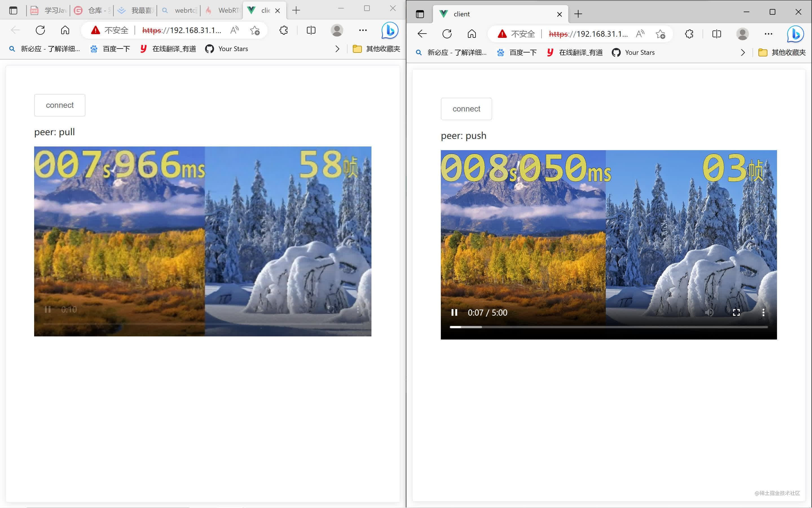
Task: Close the client tab in right window
Action: pyautogui.click(x=559, y=14)
